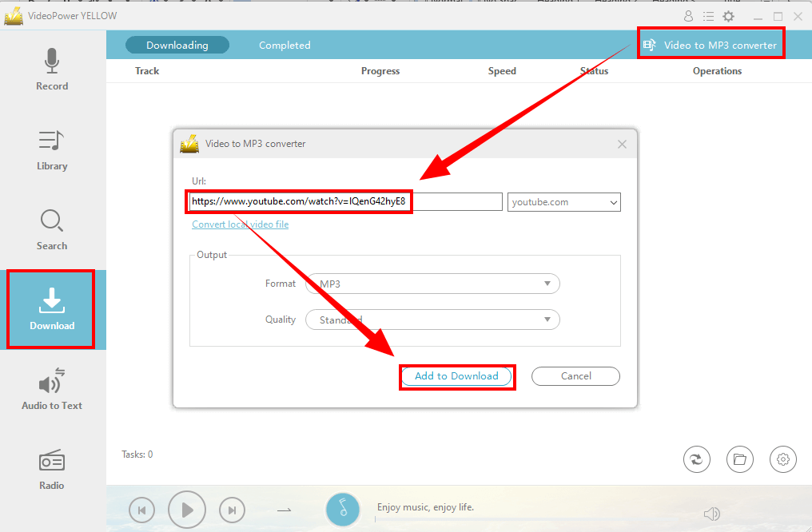Close the Video to MP3 converter dialog
This screenshot has height=532, width=812.
point(622,145)
